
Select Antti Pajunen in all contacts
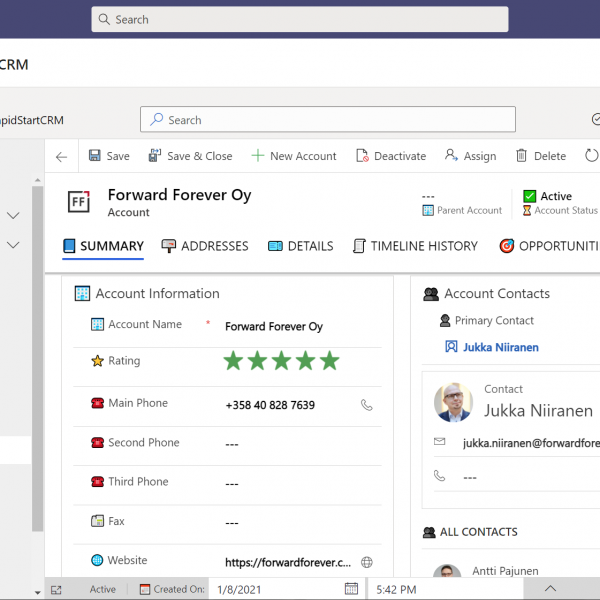505,571
